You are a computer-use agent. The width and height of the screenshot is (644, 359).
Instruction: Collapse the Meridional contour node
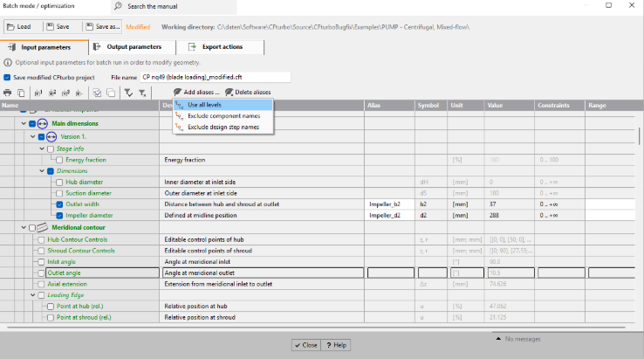(24, 227)
